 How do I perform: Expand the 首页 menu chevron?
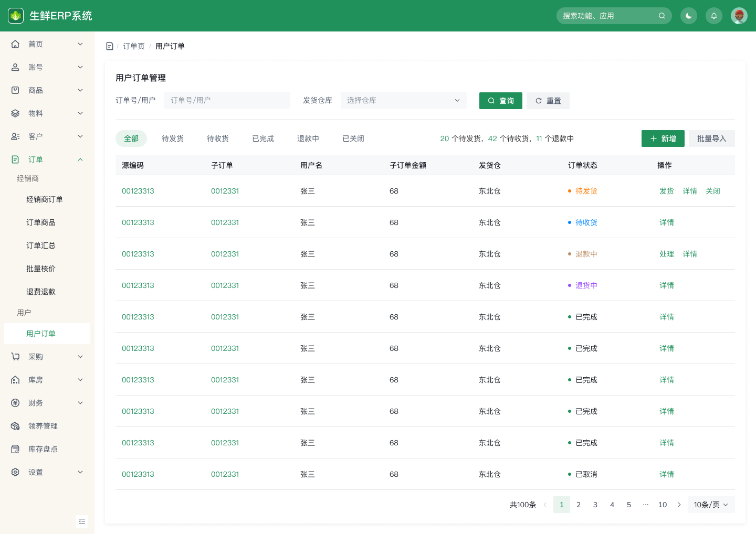[x=80, y=44]
